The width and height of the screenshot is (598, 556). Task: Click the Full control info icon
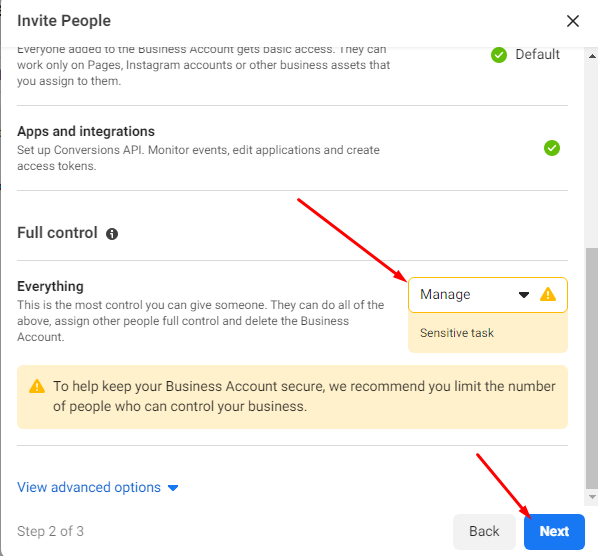tap(112, 234)
